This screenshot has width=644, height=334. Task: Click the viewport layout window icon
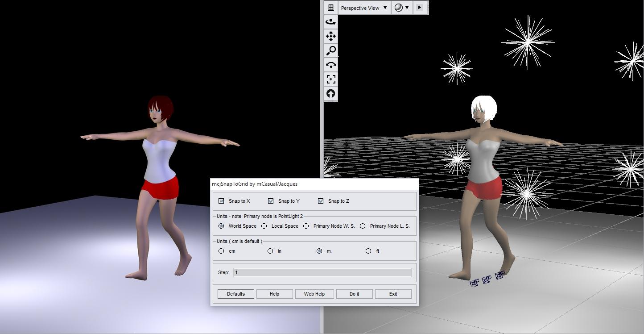click(x=330, y=8)
